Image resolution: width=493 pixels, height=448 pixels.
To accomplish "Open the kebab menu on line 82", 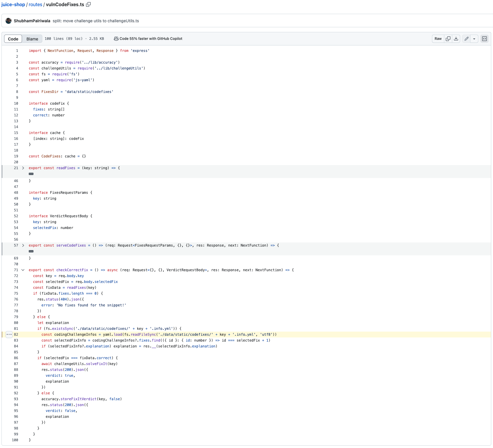I will [9, 335].
